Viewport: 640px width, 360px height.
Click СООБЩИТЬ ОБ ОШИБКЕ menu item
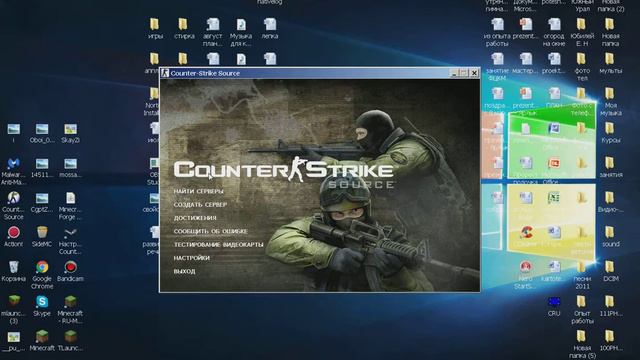pos(211,231)
